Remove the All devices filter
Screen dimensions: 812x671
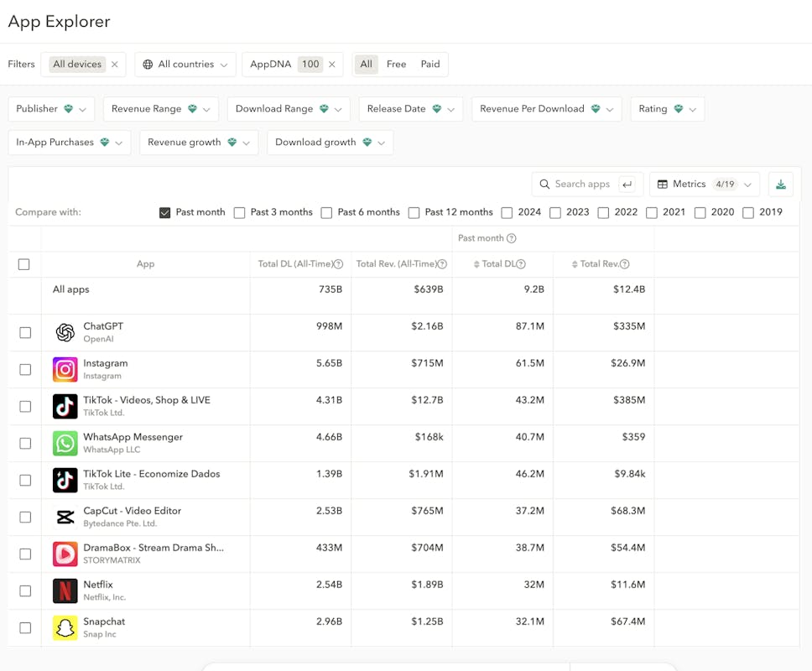[x=115, y=65]
